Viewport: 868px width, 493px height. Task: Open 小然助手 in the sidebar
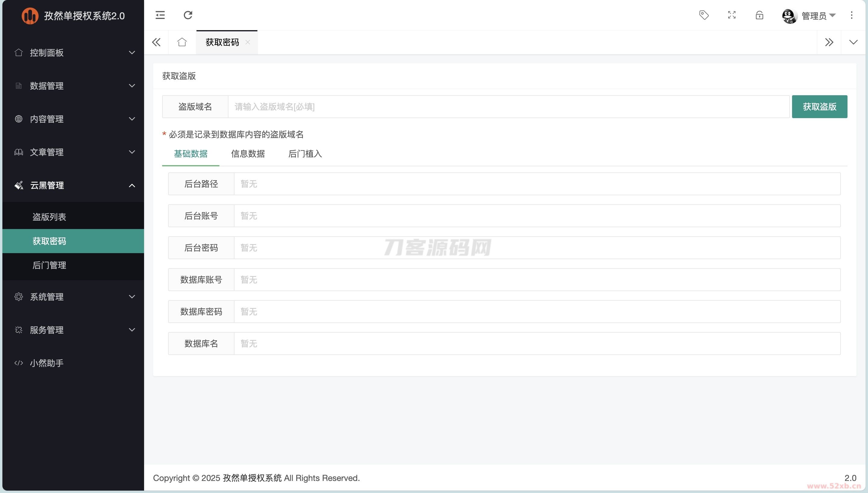(47, 363)
